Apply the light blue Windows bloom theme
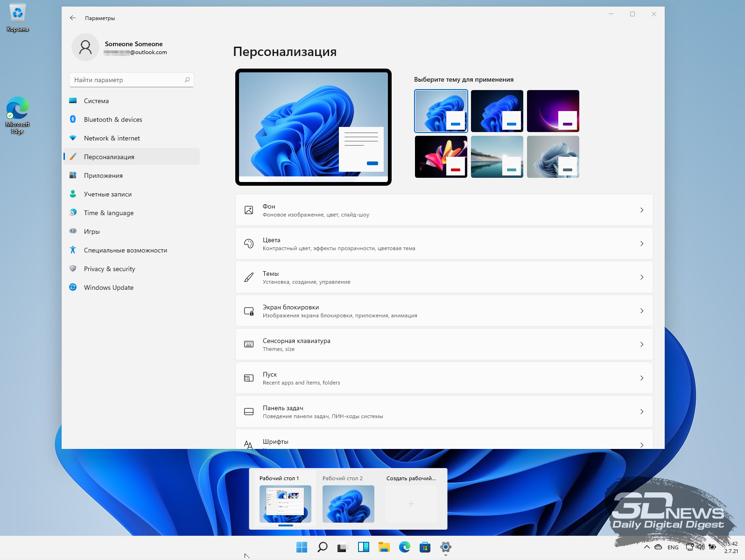 (441, 111)
